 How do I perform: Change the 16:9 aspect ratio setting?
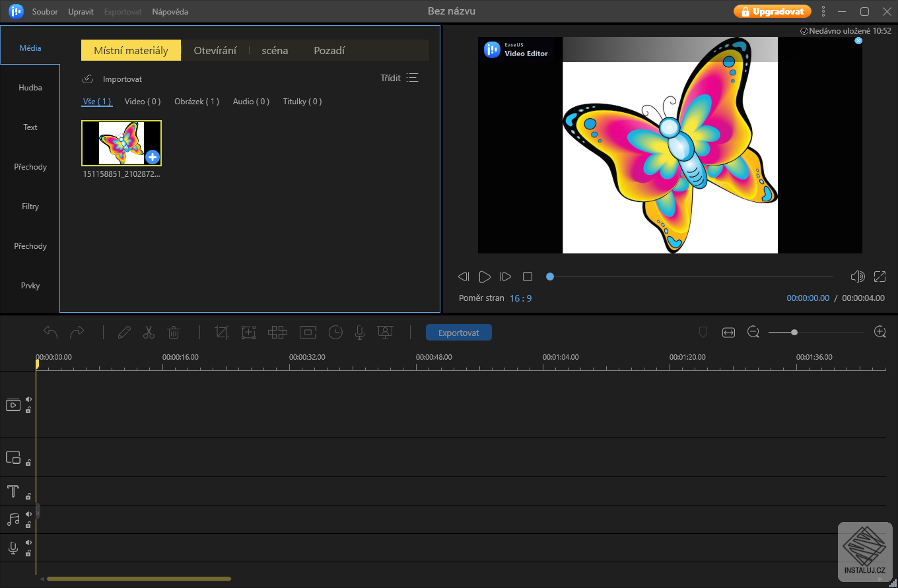(x=521, y=298)
